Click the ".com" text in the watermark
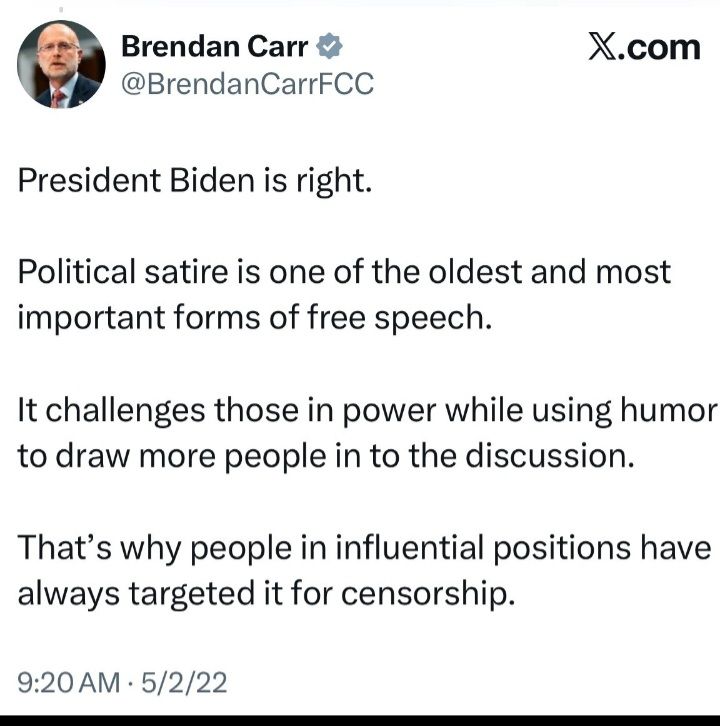 (x=659, y=47)
